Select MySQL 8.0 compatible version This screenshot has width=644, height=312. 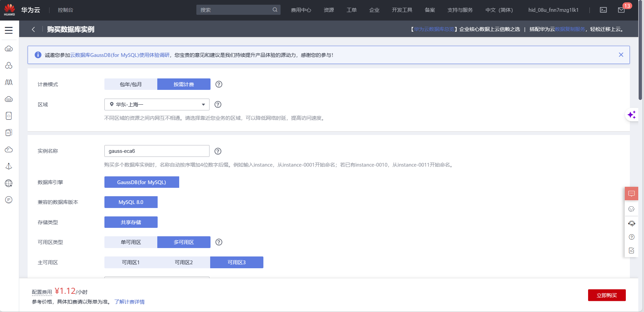tap(131, 202)
